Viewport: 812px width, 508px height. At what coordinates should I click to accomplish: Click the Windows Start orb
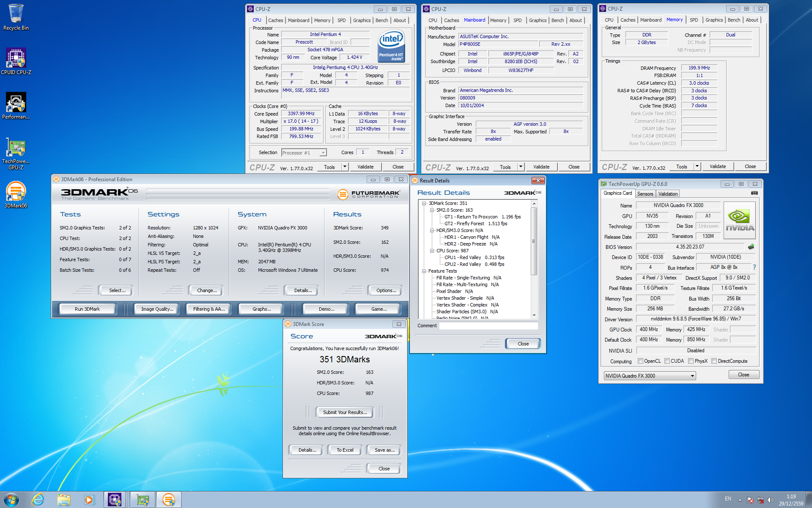(11, 500)
